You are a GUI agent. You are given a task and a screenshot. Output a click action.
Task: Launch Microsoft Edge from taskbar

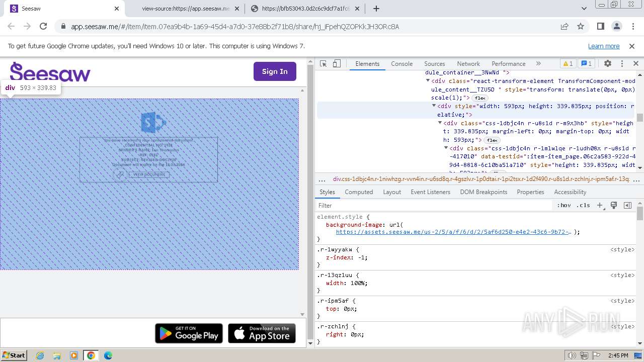(x=108, y=355)
